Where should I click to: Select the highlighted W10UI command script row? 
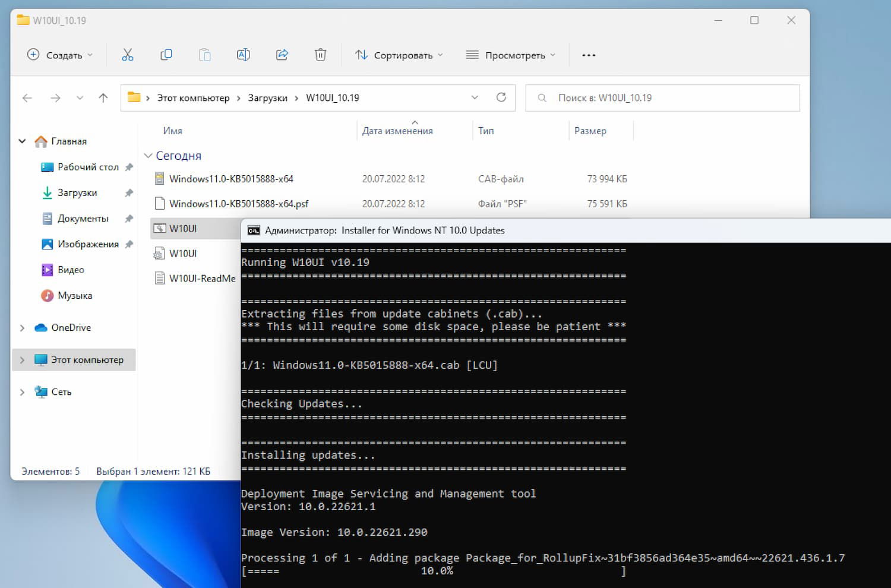click(195, 229)
